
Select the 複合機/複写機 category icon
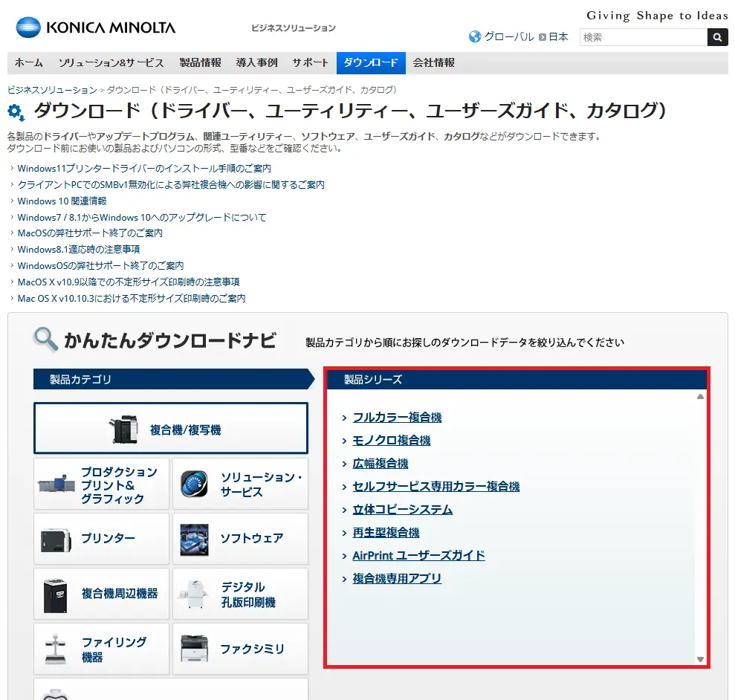coord(124,430)
